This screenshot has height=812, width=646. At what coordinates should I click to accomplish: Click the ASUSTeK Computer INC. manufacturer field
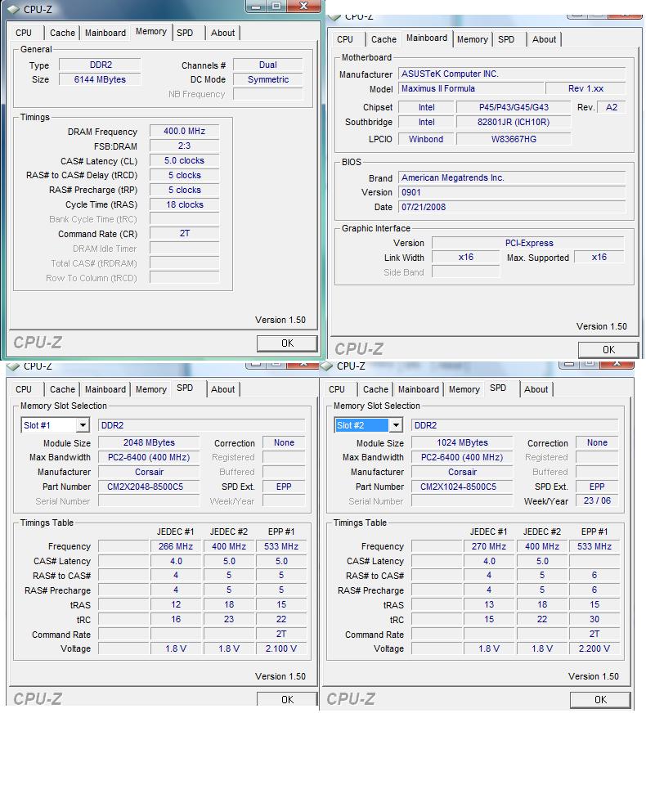[512, 74]
